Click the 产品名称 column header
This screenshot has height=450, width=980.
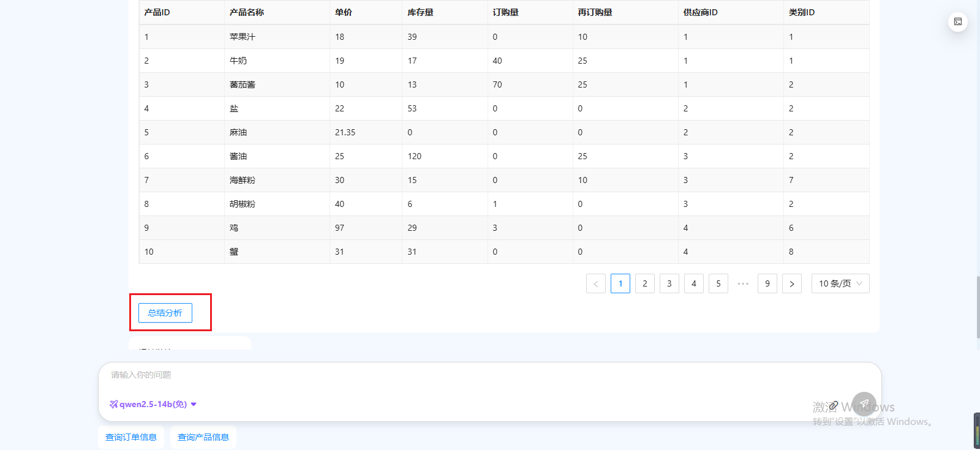(247, 12)
